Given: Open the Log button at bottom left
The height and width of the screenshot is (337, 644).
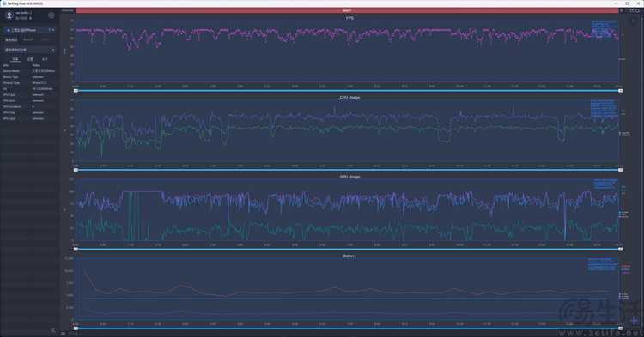Looking at the screenshot, I should 73,334.
